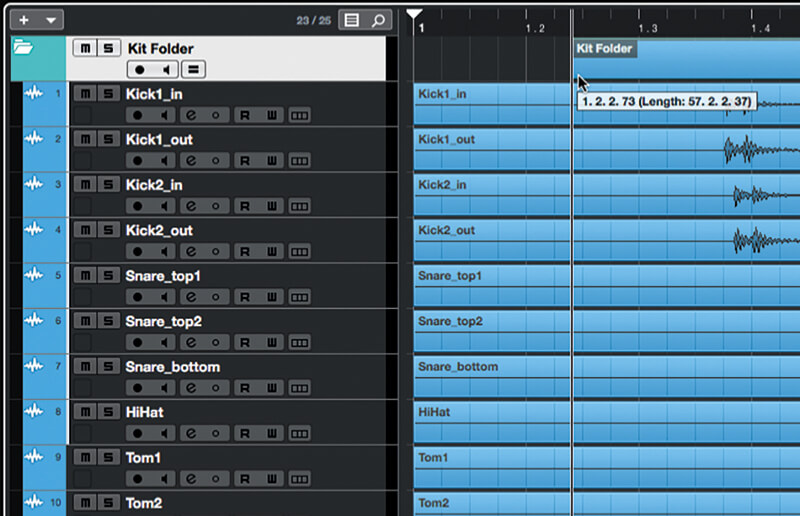Solo the Snare_bottom track
Image resolution: width=800 pixels, height=516 pixels.
(x=108, y=366)
